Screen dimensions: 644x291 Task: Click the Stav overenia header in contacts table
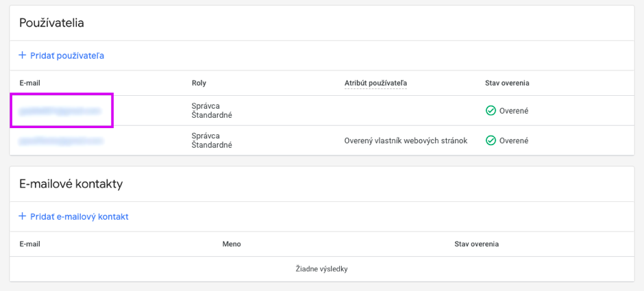click(x=476, y=244)
